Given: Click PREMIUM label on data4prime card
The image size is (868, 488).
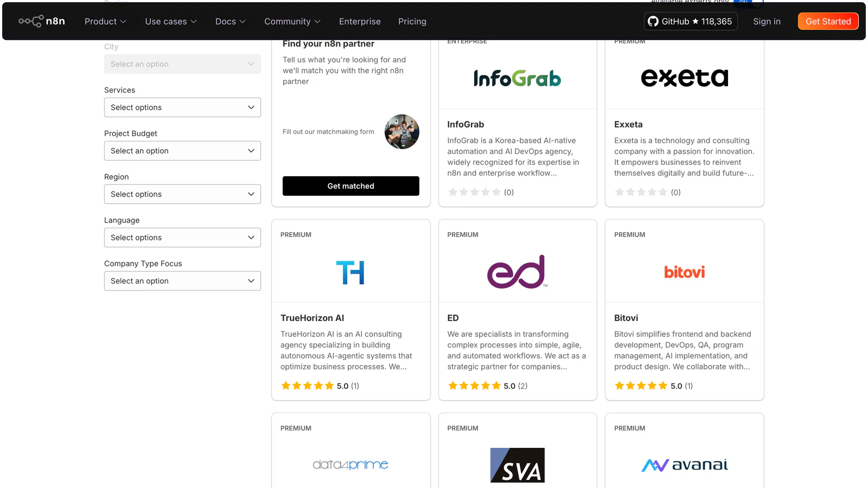Looking at the screenshot, I should coord(296,428).
